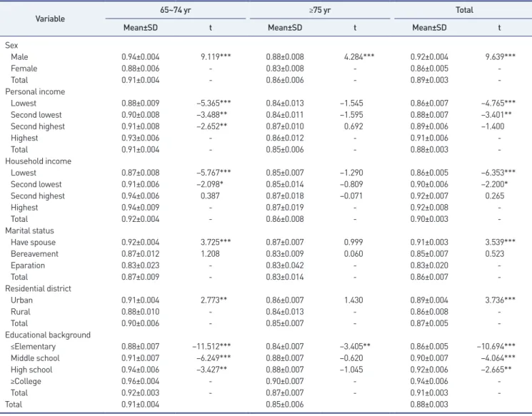The width and height of the screenshot is (532, 416).
Task: Click the "Household income" section label
Action: tap(38, 161)
